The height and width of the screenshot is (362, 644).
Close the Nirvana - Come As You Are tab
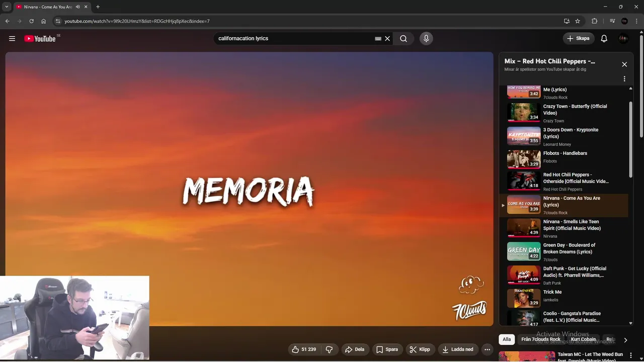tap(86, 7)
